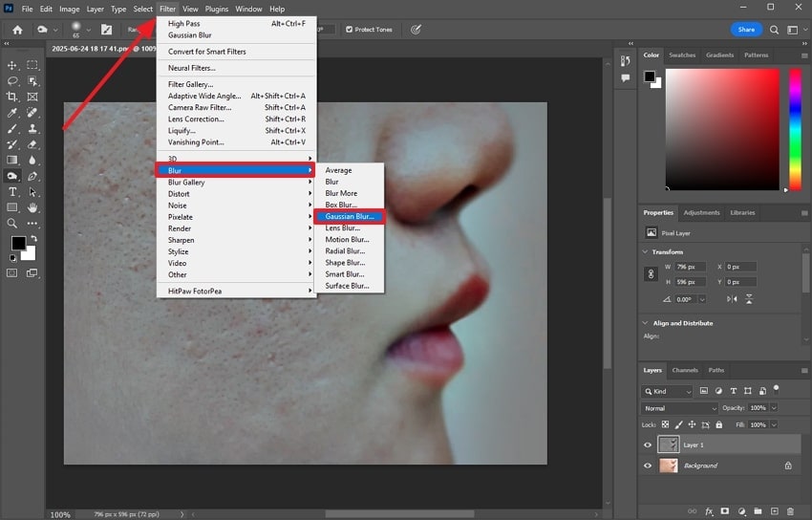
Task: Select the History Brush tool
Action: (x=11, y=144)
